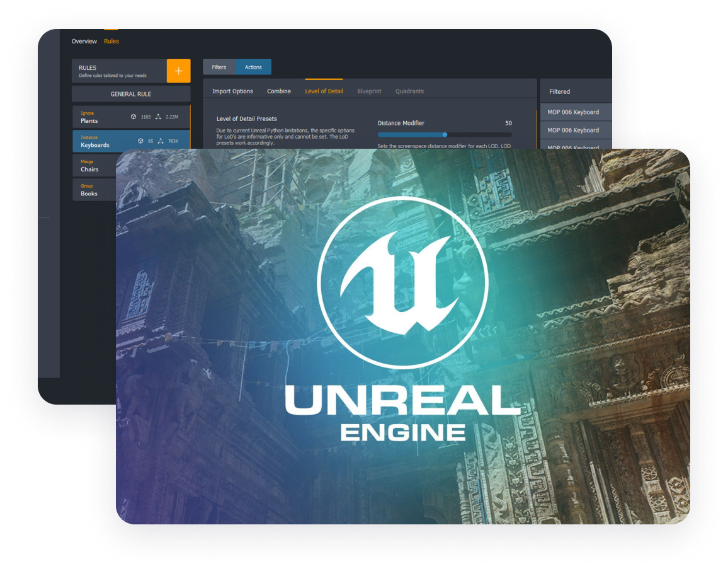Click object count icon in Keyboards row
Screen dimensions: 728x571
140,141
